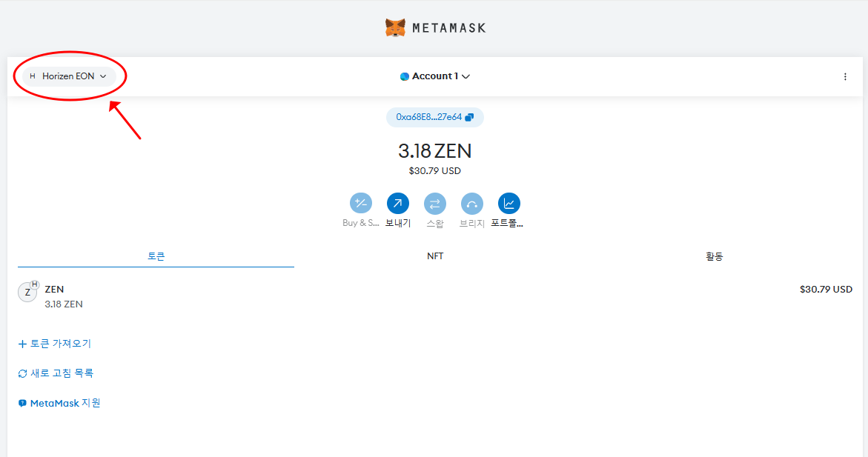Switch to the NFT tab

(x=435, y=256)
